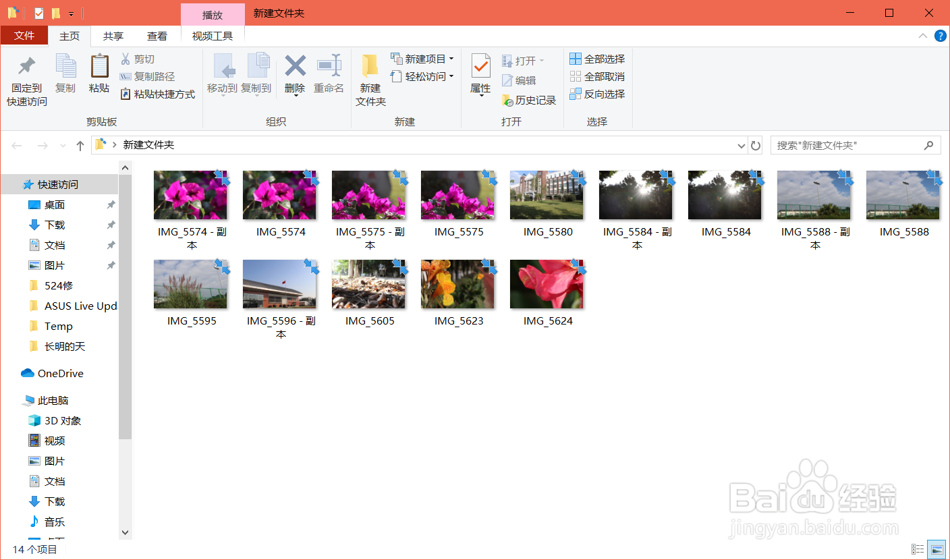Open Properties (属性) checkmark icon
This screenshot has height=560, width=950.
click(x=480, y=66)
